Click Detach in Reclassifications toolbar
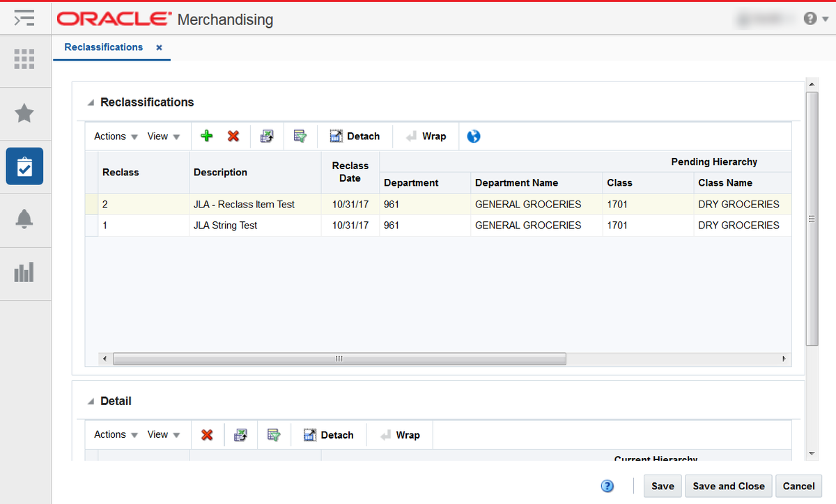This screenshot has height=504, width=836. tap(355, 136)
